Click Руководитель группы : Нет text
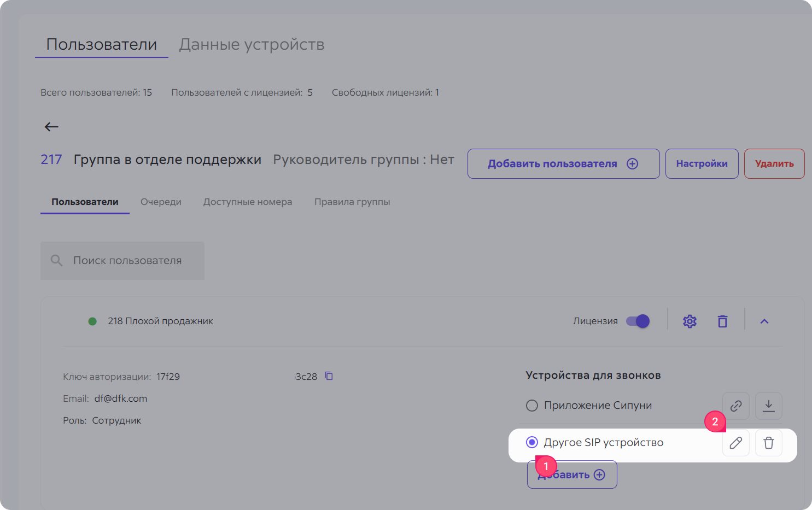This screenshot has height=510, width=812. point(364,160)
